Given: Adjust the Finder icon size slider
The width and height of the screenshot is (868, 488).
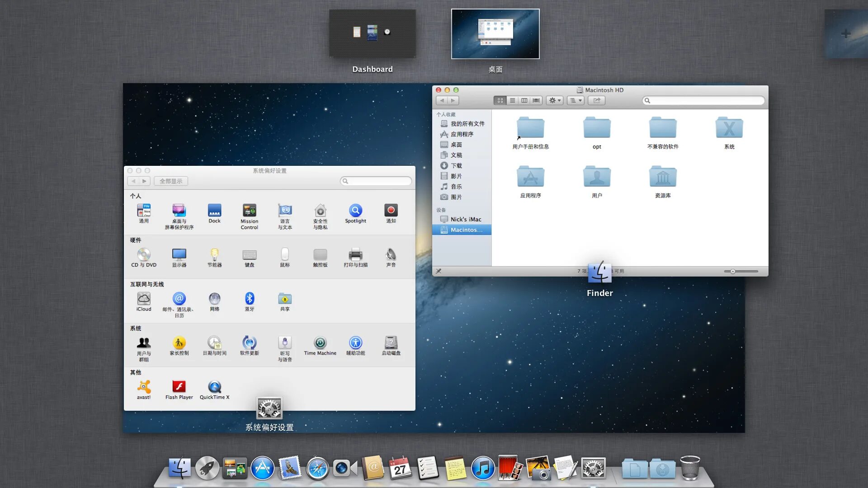Looking at the screenshot, I should [733, 272].
